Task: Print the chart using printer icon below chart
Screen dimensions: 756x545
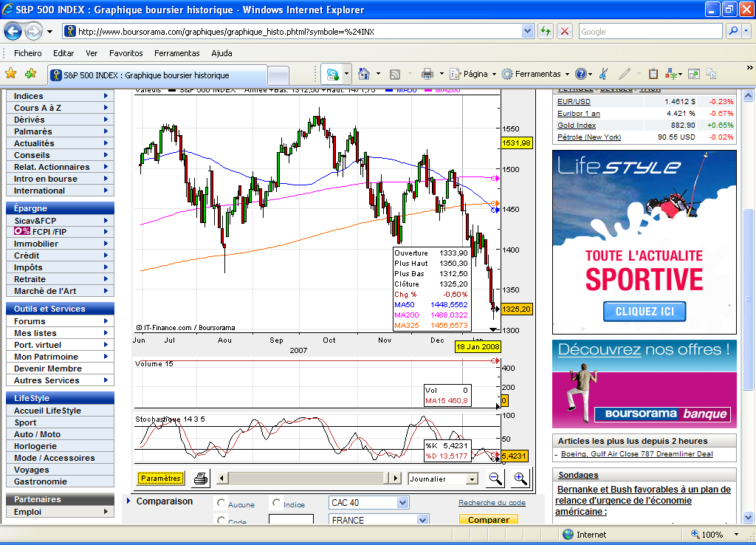Action: (x=201, y=479)
